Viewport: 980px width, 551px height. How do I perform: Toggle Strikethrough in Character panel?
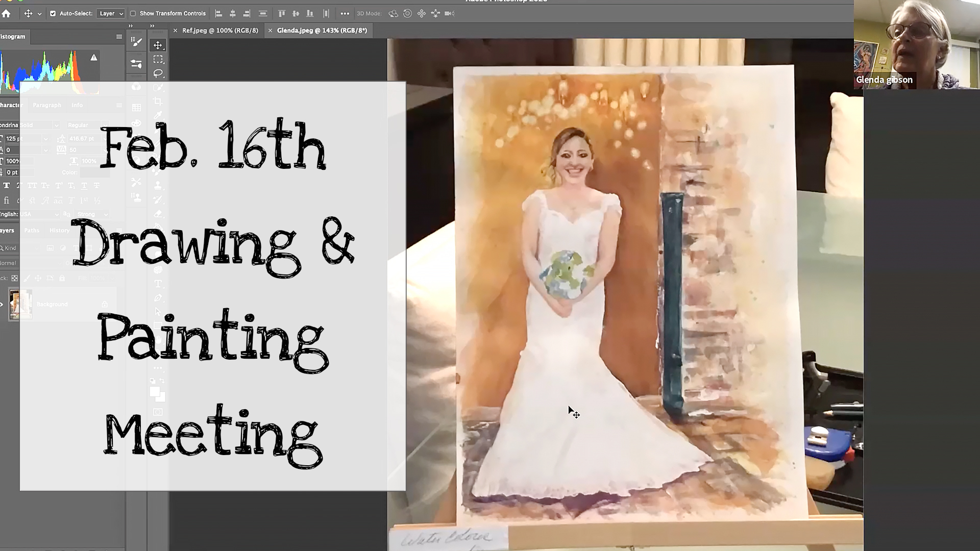(x=97, y=186)
